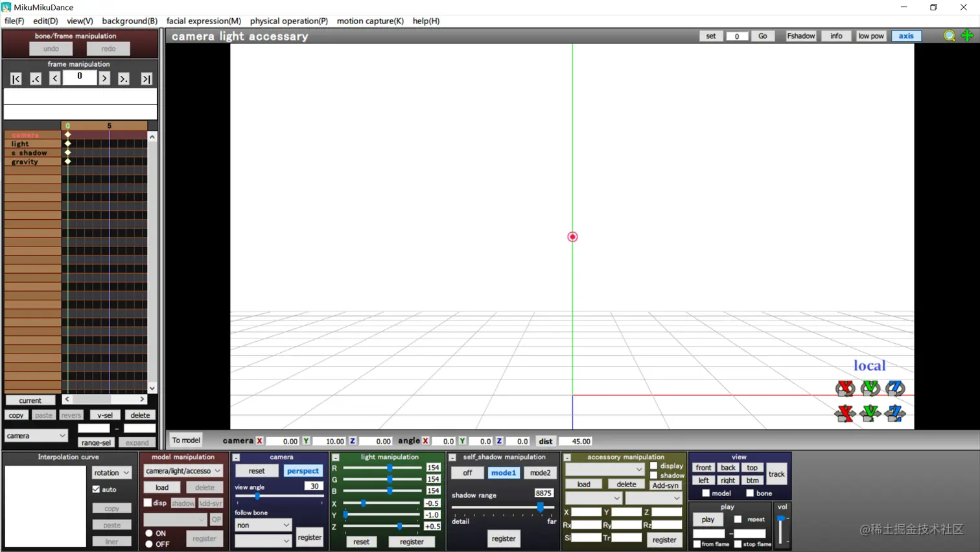This screenshot has width=980, height=552.
Task: Open the follow bone 'non' dropdown
Action: click(x=262, y=525)
